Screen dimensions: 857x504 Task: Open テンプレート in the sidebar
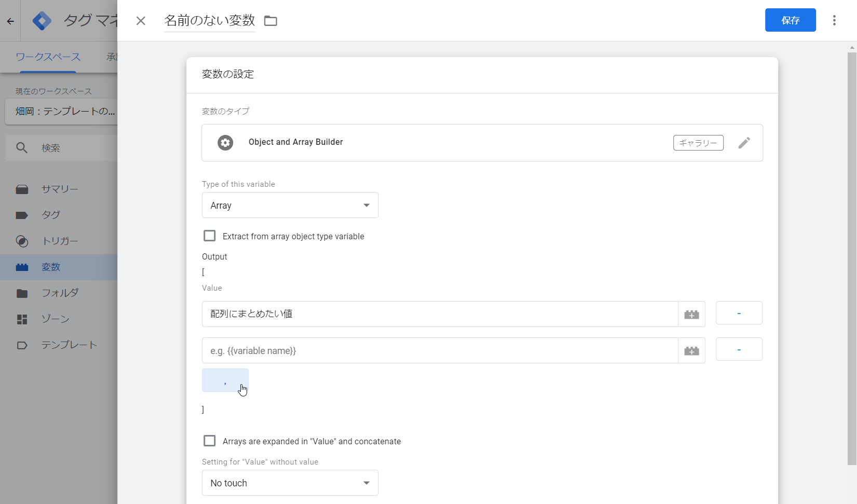tap(59, 345)
